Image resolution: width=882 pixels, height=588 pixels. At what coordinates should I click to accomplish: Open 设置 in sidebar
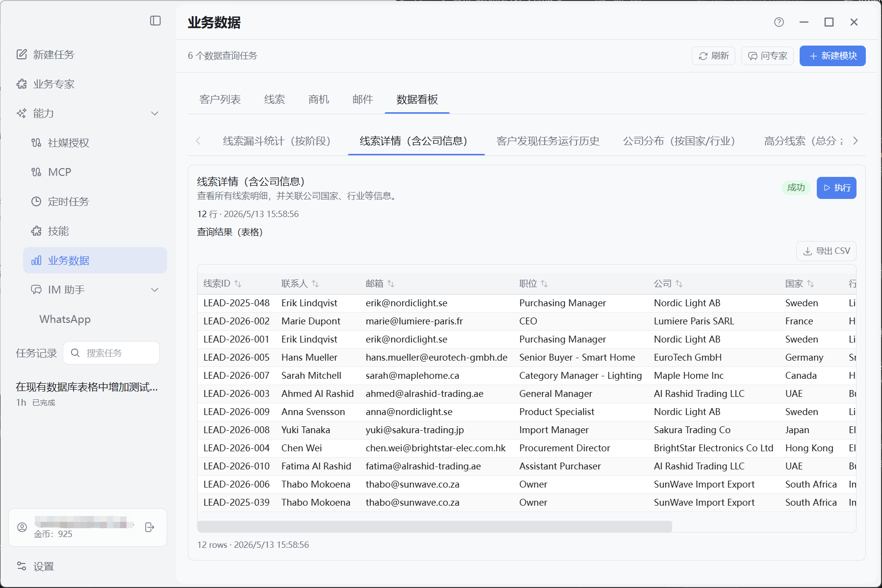(x=44, y=566)
